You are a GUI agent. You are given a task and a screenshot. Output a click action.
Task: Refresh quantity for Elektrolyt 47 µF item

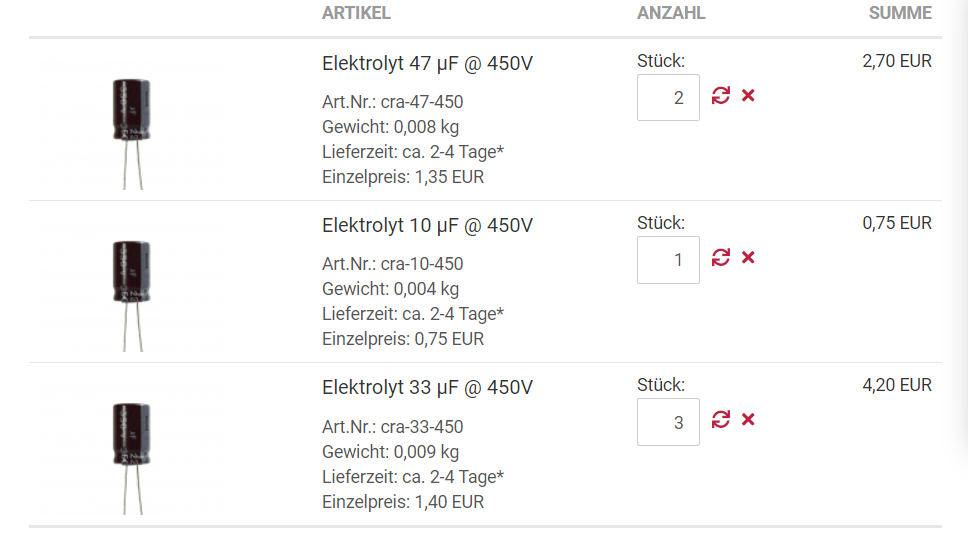720,96
